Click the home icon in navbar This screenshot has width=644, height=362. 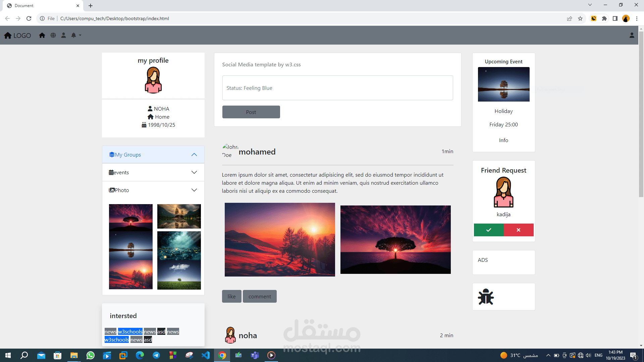(x=42, y=35)
